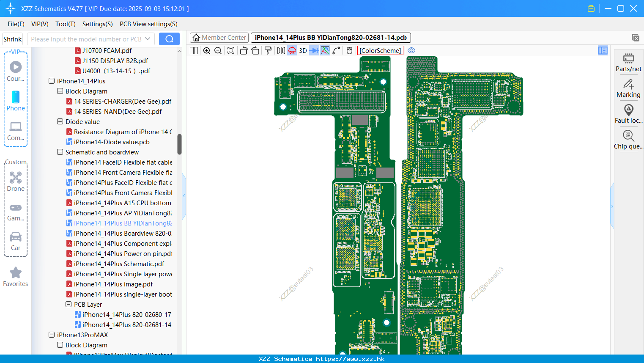Open the Courses category
Image resolution: width=644 pixels, height=363 pixels.
pyautogui.click(x=16, y=71)
